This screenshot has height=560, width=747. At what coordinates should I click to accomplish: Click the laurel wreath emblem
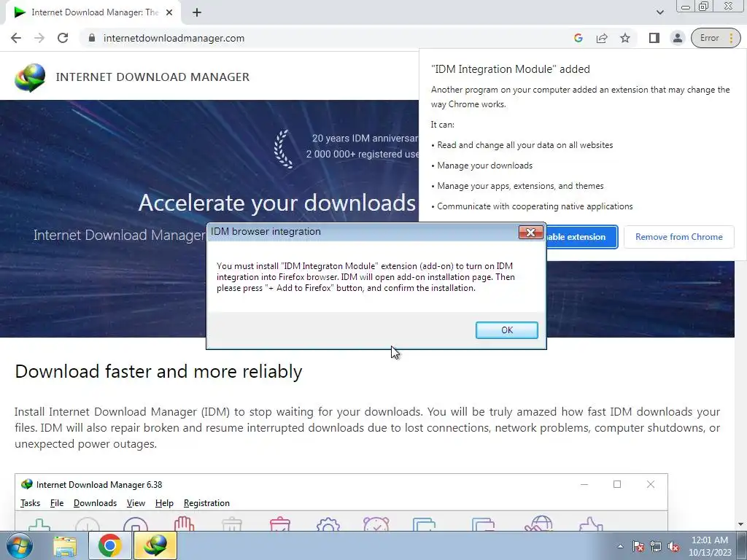[x=283, y=149]
